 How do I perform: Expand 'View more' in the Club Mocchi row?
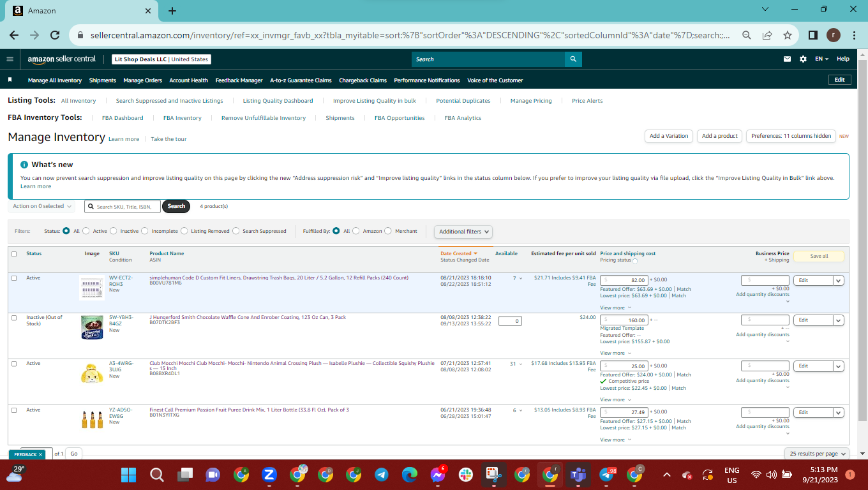[615, 399]
